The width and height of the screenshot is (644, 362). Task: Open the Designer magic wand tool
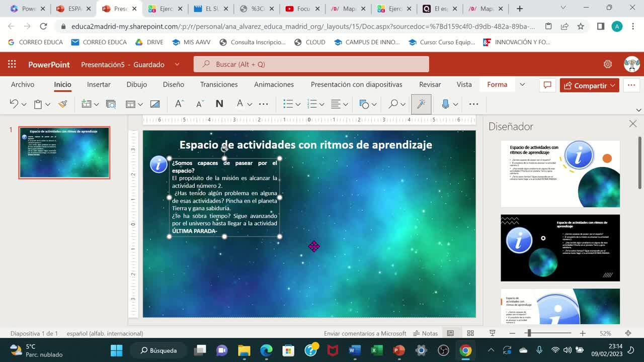[421, 104]
